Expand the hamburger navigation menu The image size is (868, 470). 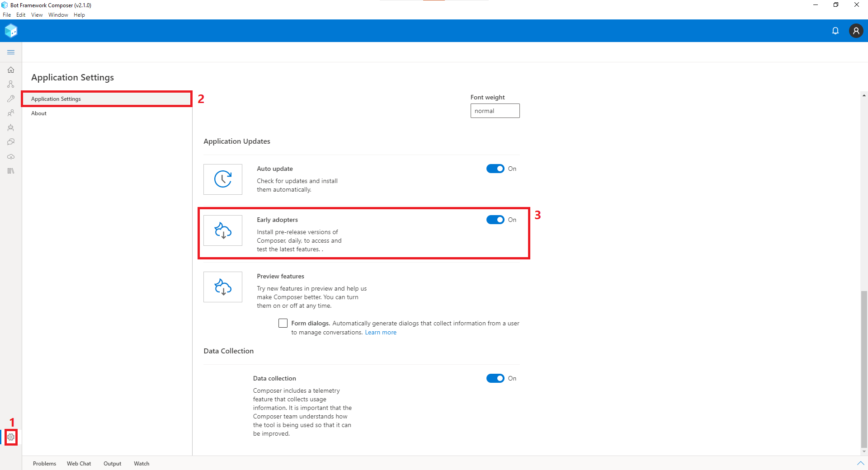11,52
